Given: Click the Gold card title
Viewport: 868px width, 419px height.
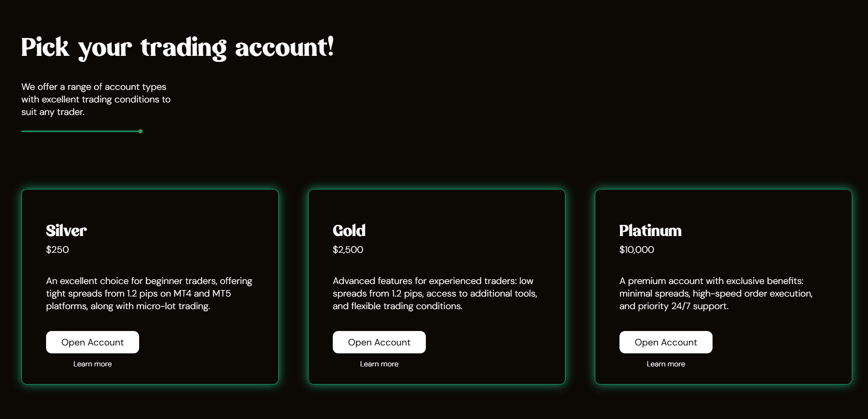Looking at the screenshot, I should coord(349,230).
